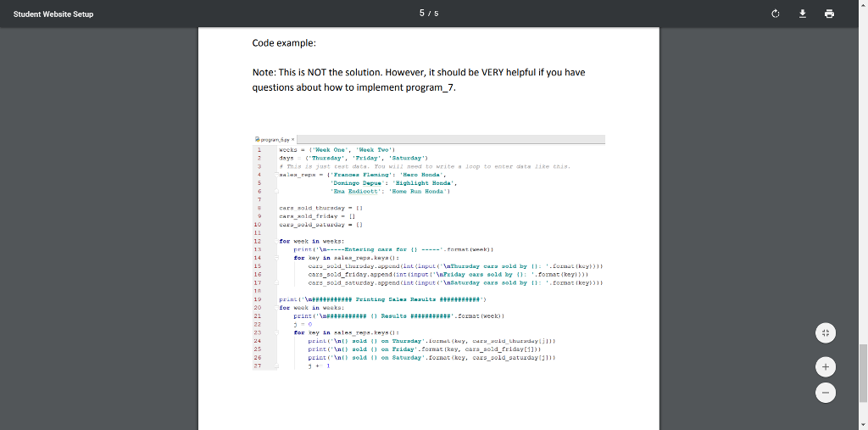The height and width of the screenshot is (430, 868).
Task: Click 'cars_sold_saturday = []' on line 10
Action: [x=320, y=225]
